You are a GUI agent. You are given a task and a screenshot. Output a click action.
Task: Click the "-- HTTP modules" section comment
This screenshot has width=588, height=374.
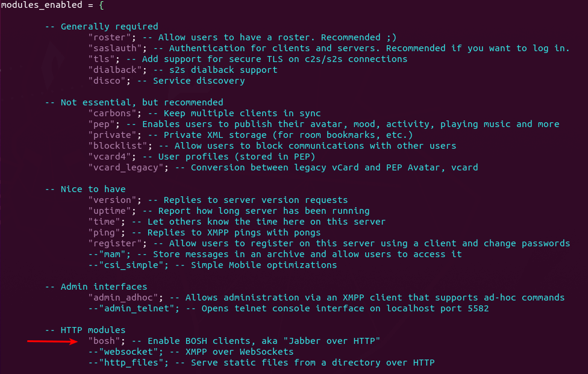85,330
